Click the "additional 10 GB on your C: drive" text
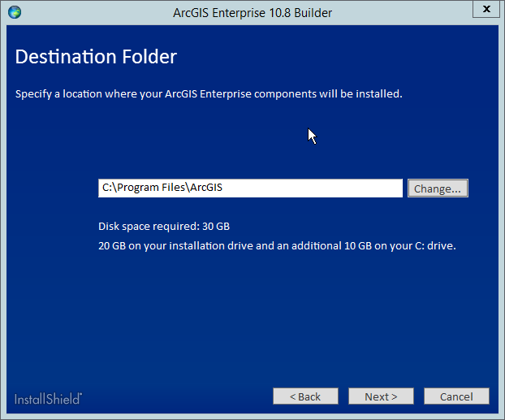 372,245
